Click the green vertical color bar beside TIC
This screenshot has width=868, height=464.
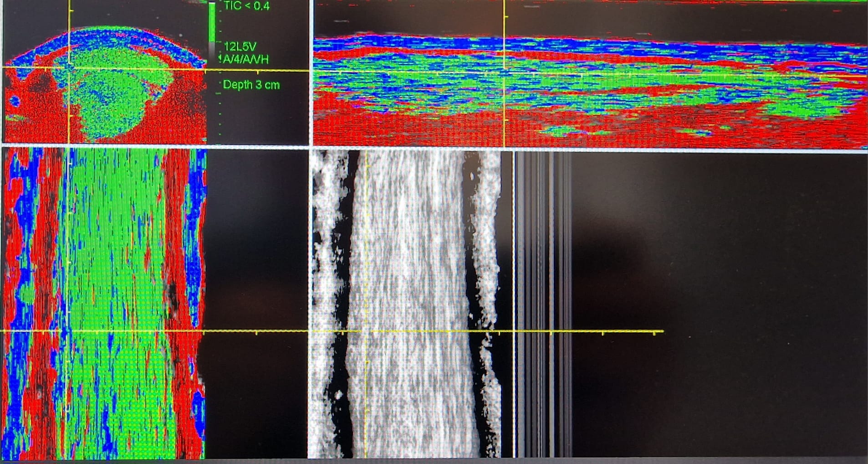coord(212,23)
